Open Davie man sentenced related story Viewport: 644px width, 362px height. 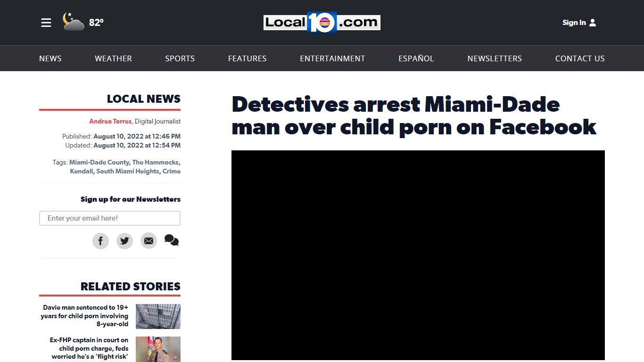tap(84, 316)
